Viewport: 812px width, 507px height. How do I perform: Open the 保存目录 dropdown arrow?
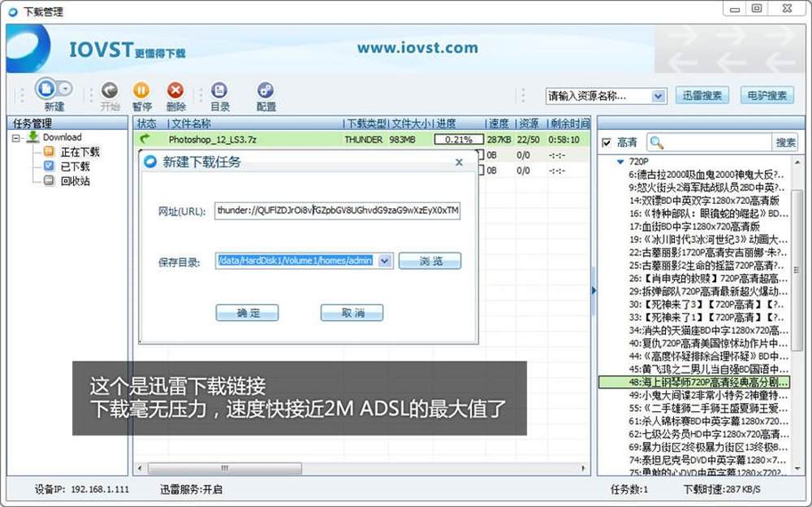385,261
